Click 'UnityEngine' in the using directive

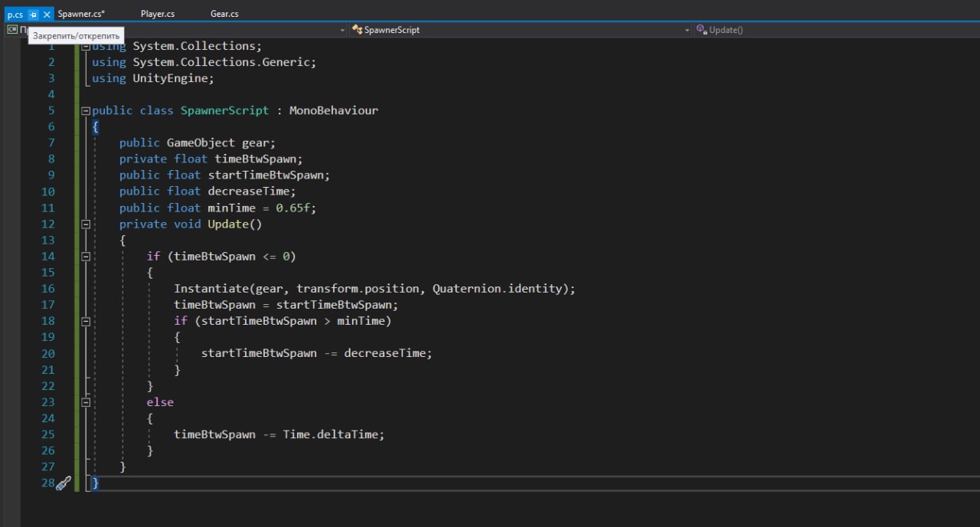(x=171, y=78)
